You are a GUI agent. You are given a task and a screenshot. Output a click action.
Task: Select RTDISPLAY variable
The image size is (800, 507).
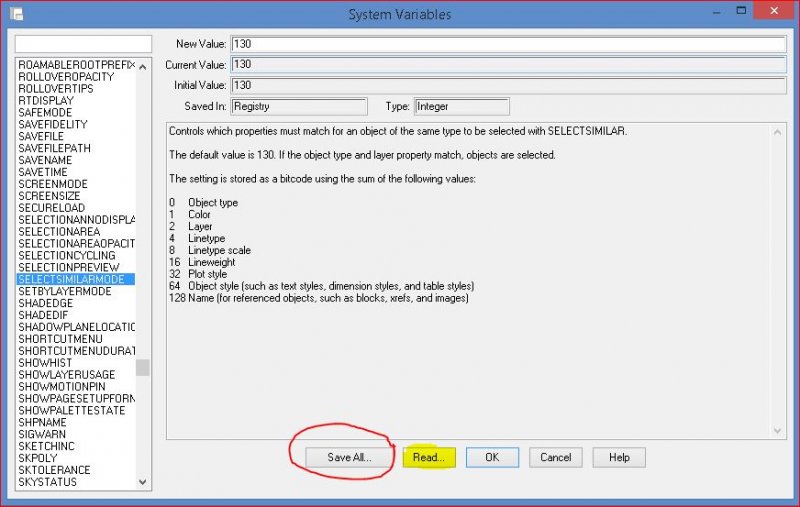(x=46, y=100)
